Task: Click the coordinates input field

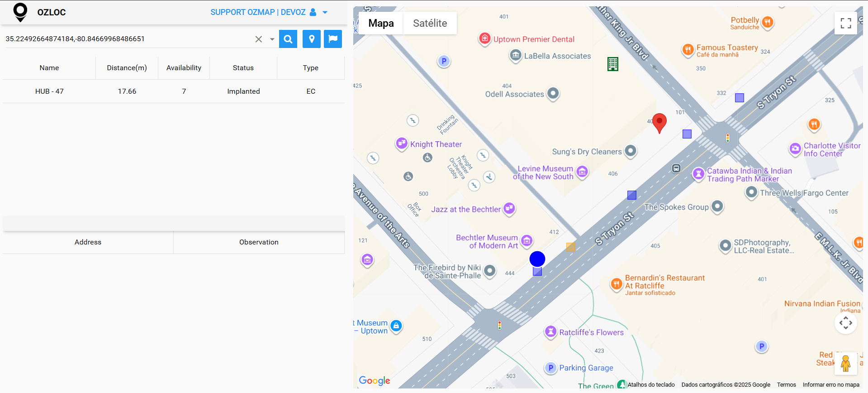Action: coord(128,39)
